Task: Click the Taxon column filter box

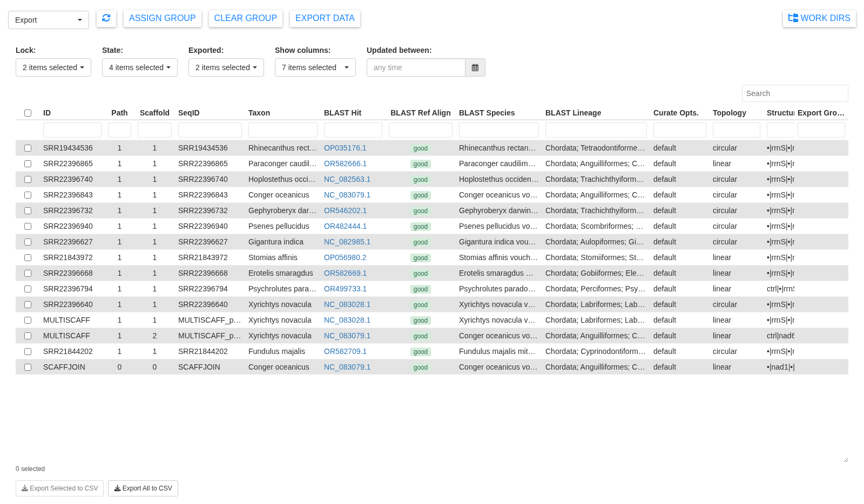Action: tap(283, 130)
